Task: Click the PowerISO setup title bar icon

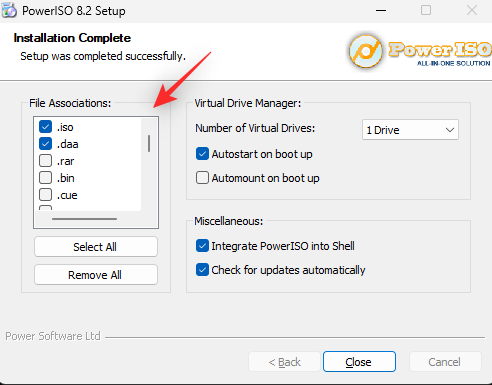Action: 9,10
